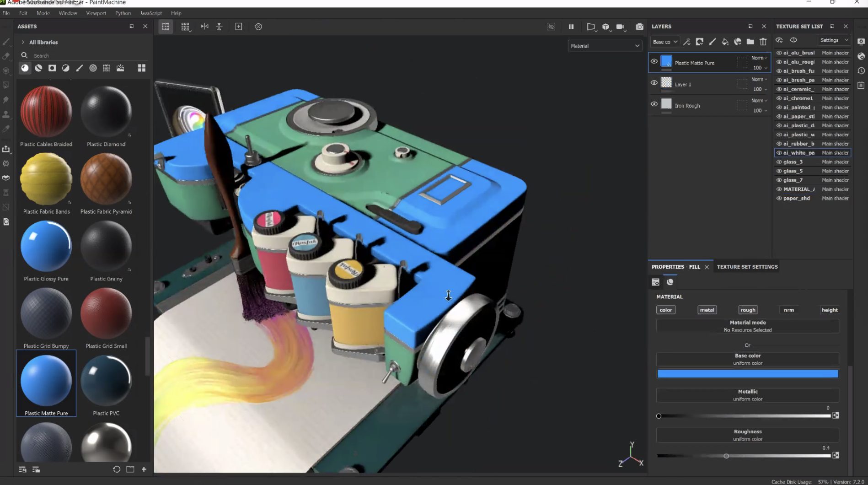Open the Viewport menu
Image resolution: width=868 pixels, height=485 pixels.
96,13
